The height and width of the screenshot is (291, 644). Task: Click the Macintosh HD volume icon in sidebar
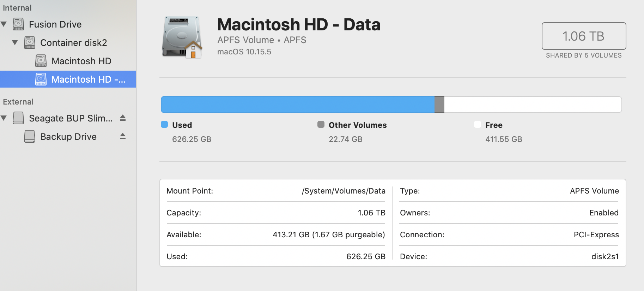click(41, 61)
